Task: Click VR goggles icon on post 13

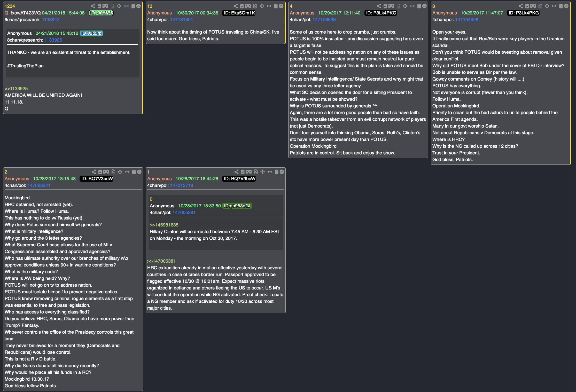Action: pyautogui.click(x=248, y=6)
